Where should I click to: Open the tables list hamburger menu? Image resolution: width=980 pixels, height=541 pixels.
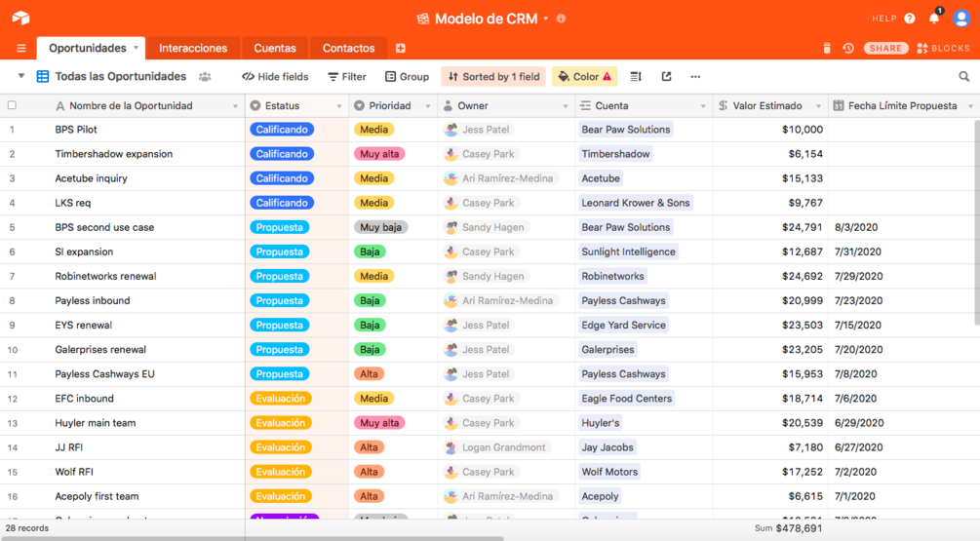(21, 48)
